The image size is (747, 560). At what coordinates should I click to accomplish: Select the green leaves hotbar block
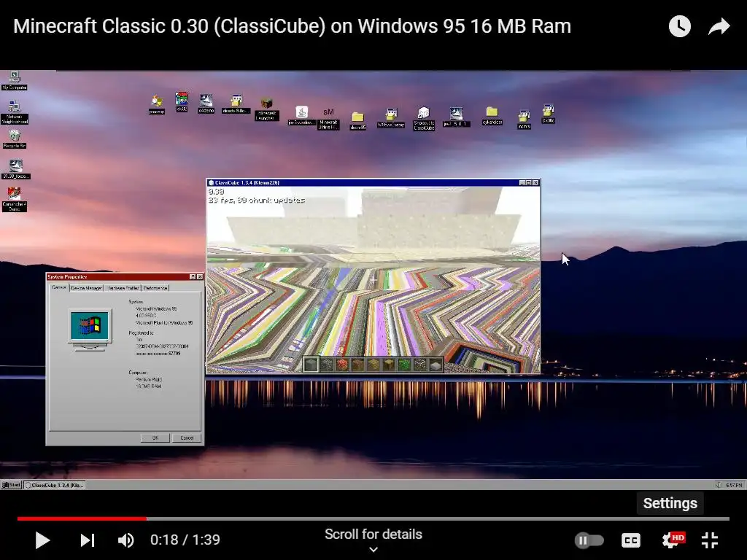[x=404, y=365]
